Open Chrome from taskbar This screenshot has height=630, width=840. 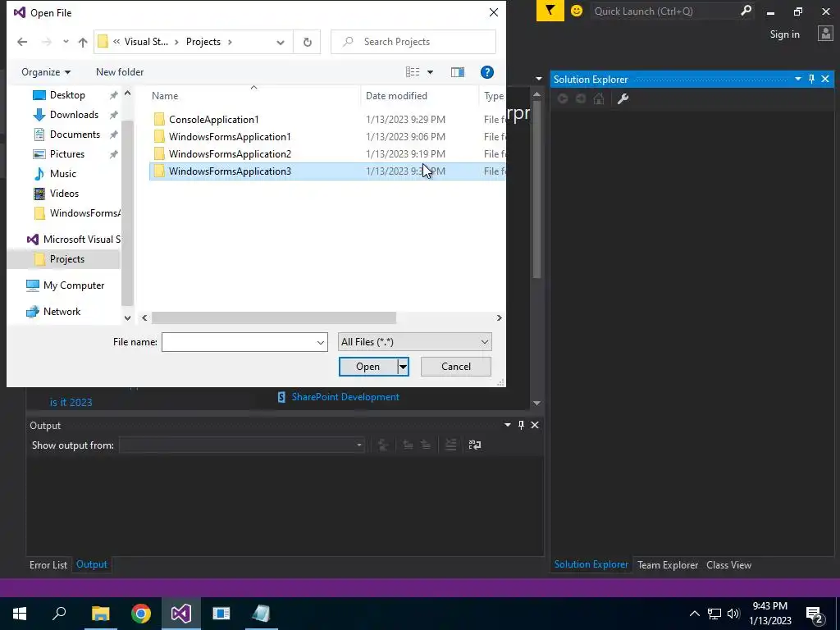pyautogui.click(x=141, y=614)
